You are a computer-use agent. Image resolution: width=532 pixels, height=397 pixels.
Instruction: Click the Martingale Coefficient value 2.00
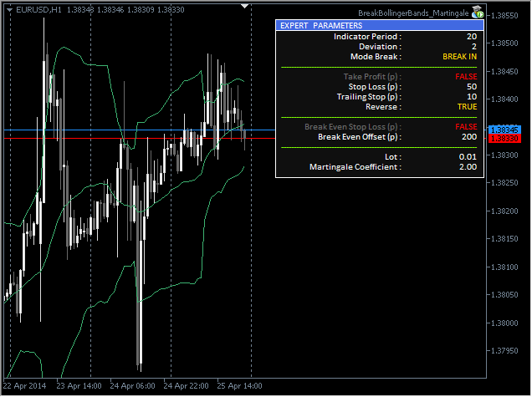tap(468, 167)
